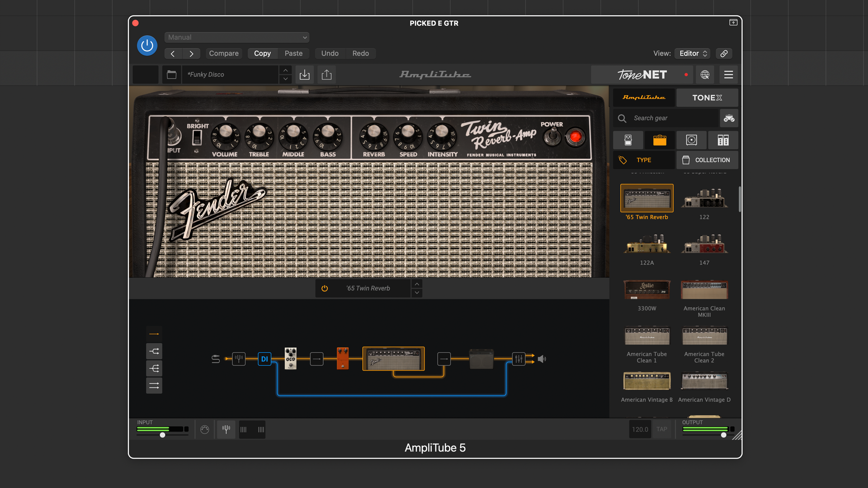Screen dimensions: 868x488
Task: Open the tuner block in signal chain
Action: [x=239, y=359]
